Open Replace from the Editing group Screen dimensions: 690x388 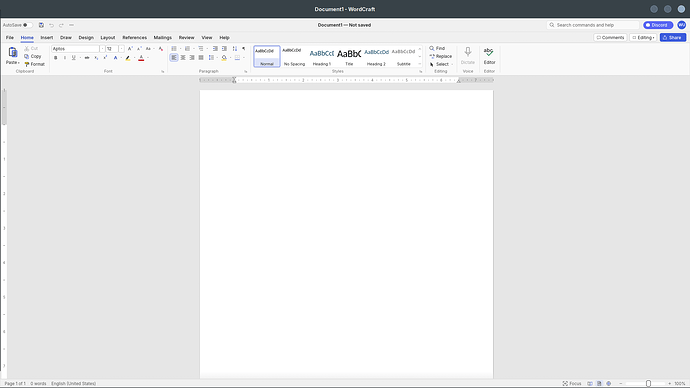click(441, 56)
